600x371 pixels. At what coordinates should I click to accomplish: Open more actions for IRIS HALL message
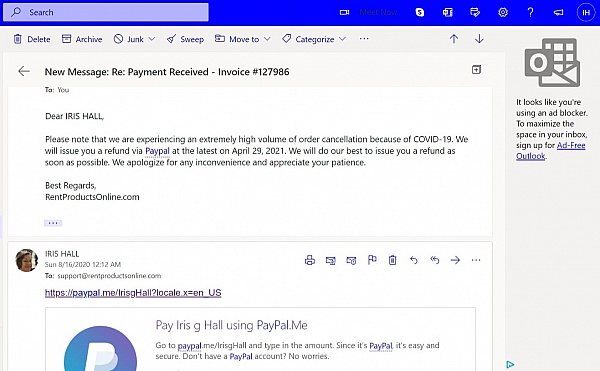tap(476, 260)
